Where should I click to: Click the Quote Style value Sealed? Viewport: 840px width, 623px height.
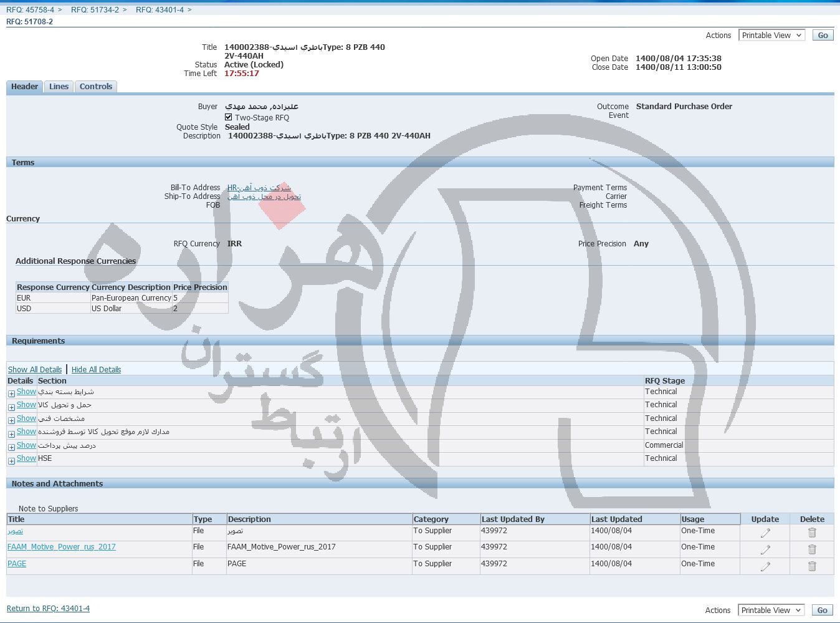point(237,127)
